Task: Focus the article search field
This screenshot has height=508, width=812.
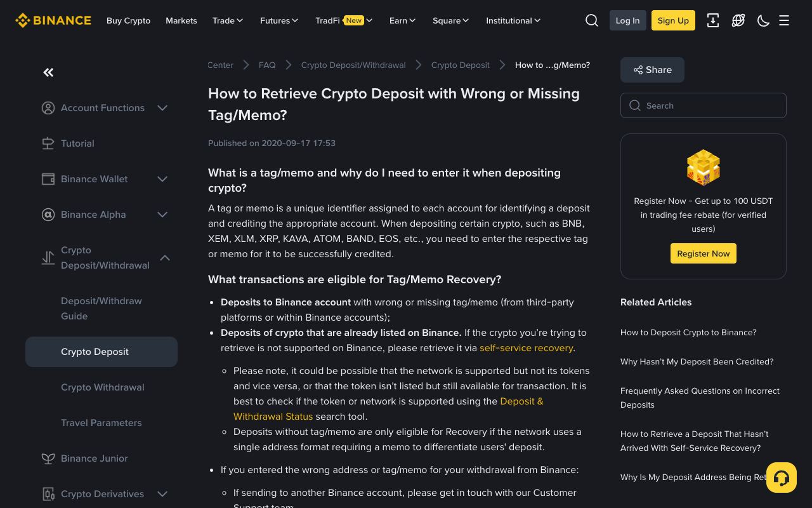Action: click(704, 105)
